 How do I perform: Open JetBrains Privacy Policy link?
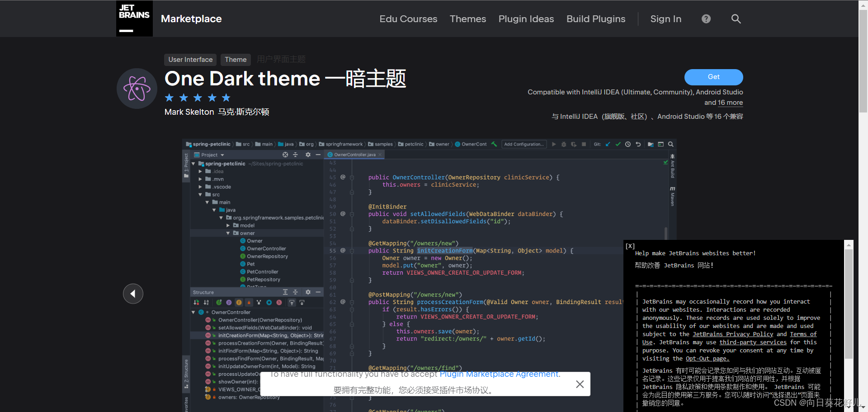click(733, 334)
